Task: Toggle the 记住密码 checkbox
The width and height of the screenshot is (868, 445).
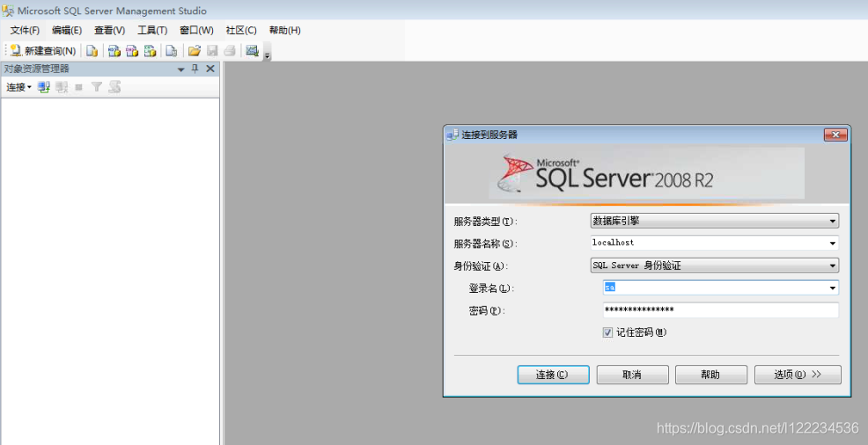Action: pos(607,332)
